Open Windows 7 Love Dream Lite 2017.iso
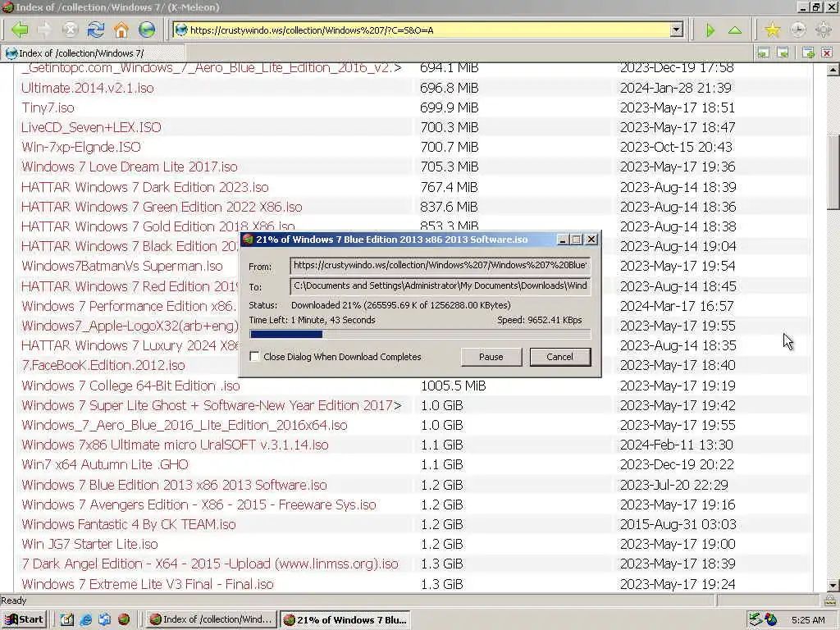The height and width of the screenshot is (630, 840). pyautogui.click(x=129, y=167)
